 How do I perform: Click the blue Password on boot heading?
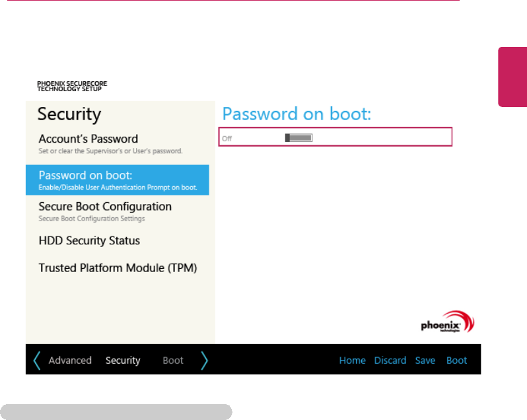297,114
